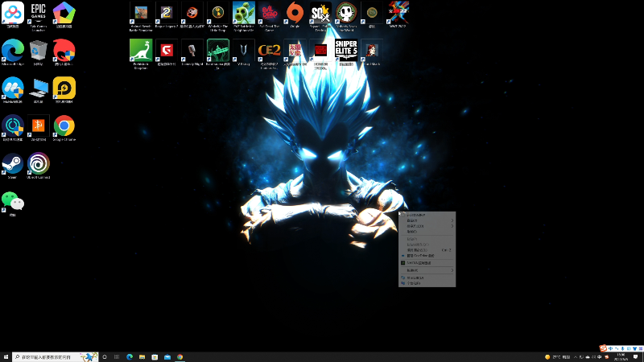This screenshot has height=362, width=644.
Task: Open the Origin launcher icon
Action: coord(295,14)
